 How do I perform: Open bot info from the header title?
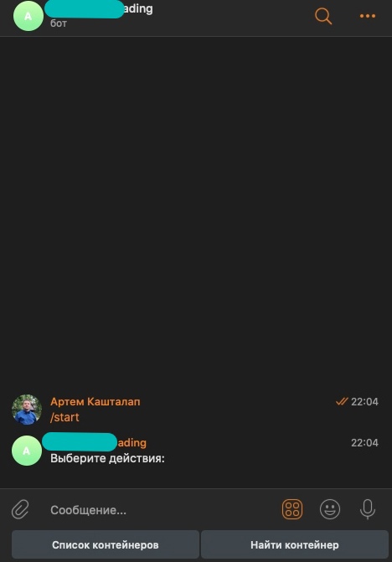(99, 9)
